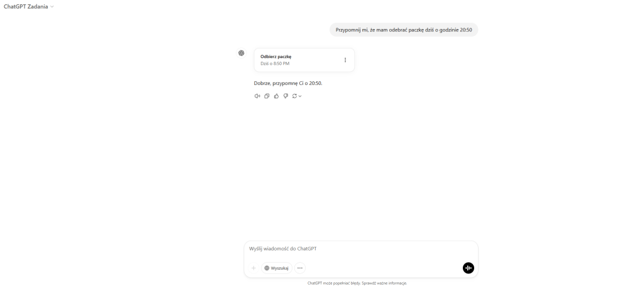This screenshot has height=286, width=644.
Task: Open the Odbierz paczkę task card
Action: (304, 60)
